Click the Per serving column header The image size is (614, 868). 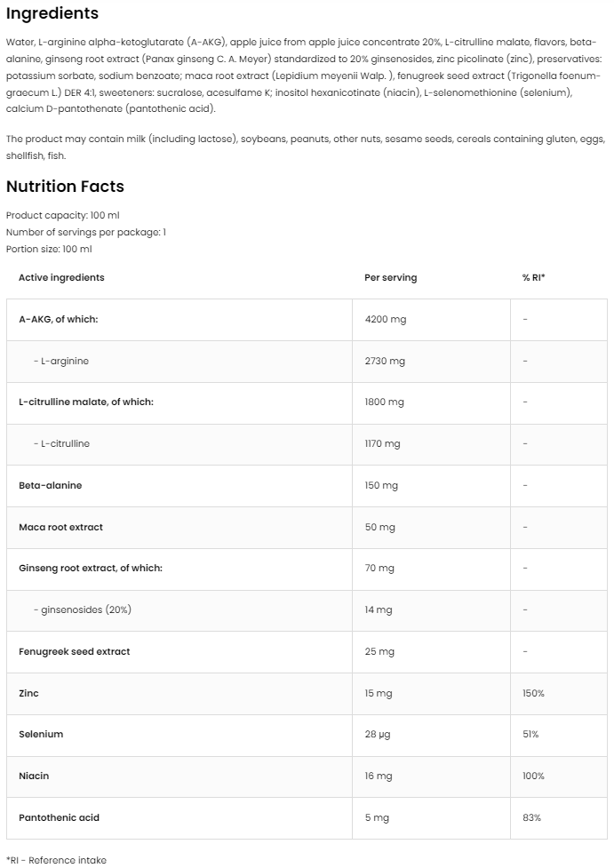tap(390, 277)
